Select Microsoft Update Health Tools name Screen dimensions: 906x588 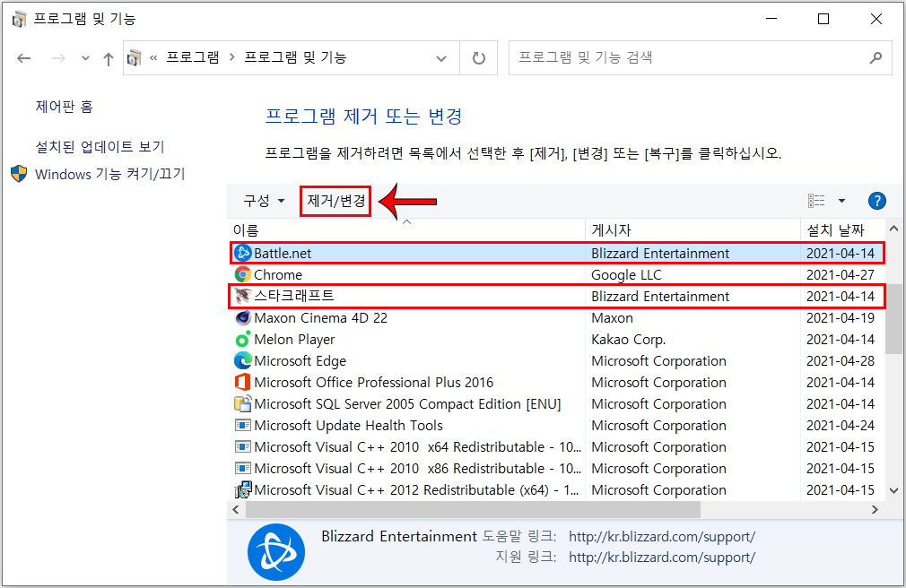tap(348, 425)
